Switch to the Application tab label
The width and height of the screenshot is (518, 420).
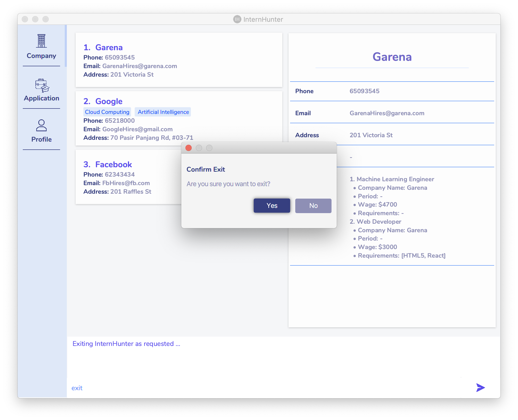41,98
